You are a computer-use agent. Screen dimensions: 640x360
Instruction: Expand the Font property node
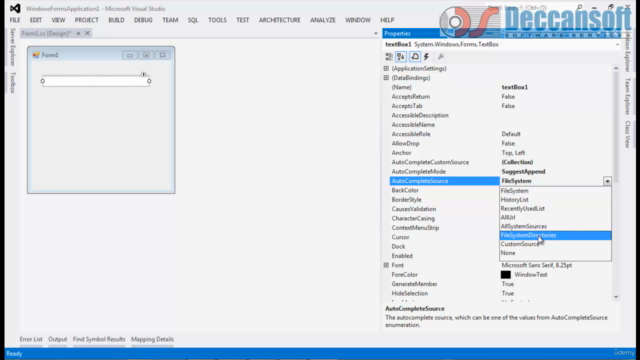(x=386, y=265)
